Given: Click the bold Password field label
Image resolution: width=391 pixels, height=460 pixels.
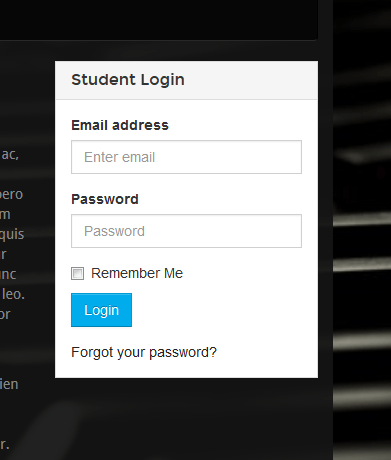Looking at the screenshot, I should 105,199.
